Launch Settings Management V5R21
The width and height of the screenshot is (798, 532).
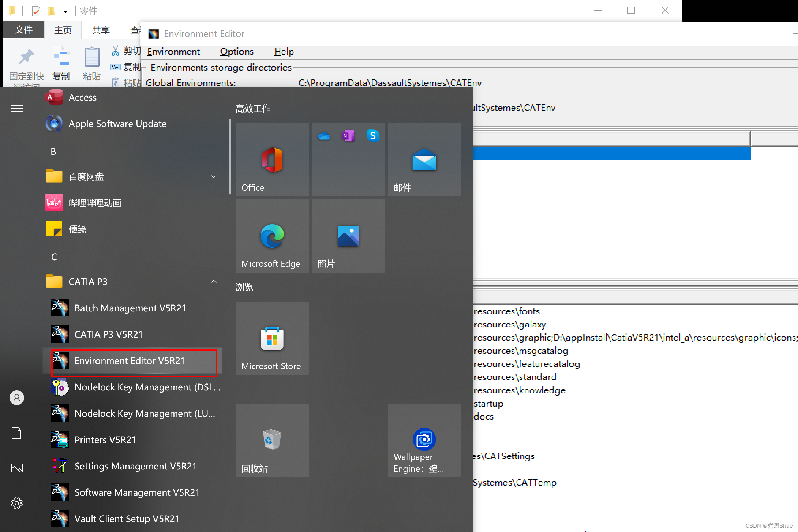(x=135, y=466)
